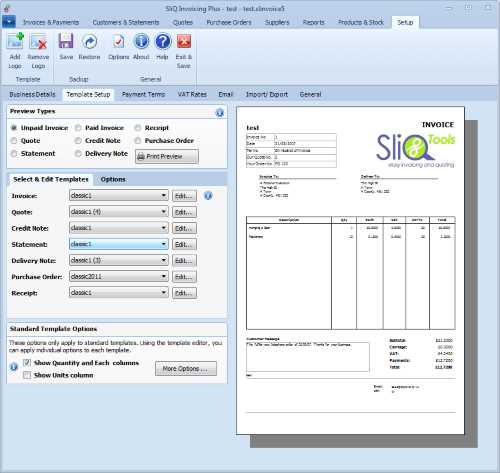Viewport: 500px width, 473px height.
Task: Open Credit Note template dropdown
Action: point(119,228)
